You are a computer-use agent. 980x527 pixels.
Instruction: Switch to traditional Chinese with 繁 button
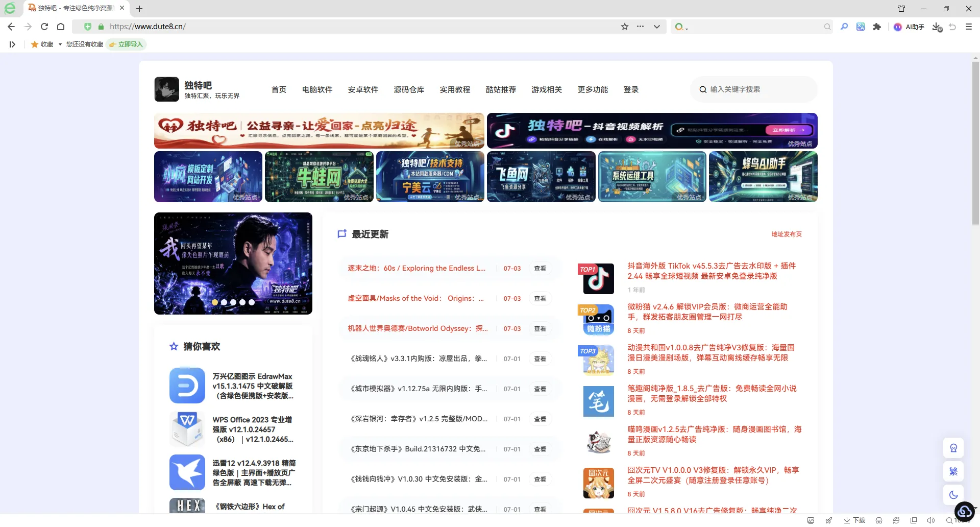953,471
